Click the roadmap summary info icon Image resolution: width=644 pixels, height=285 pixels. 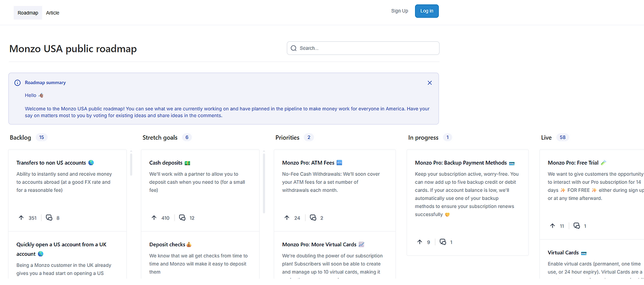coord(18,83)
